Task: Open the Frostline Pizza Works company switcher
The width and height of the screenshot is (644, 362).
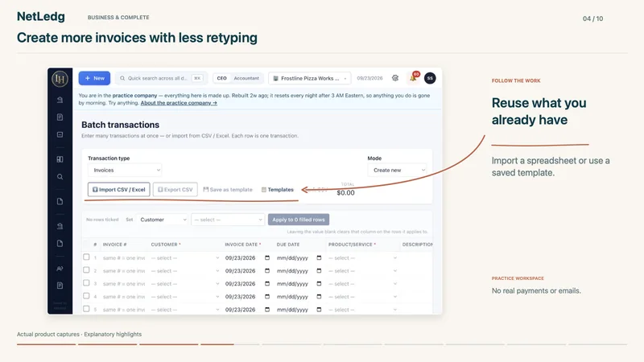Action: pyautogui.click(x=310, y=78)
